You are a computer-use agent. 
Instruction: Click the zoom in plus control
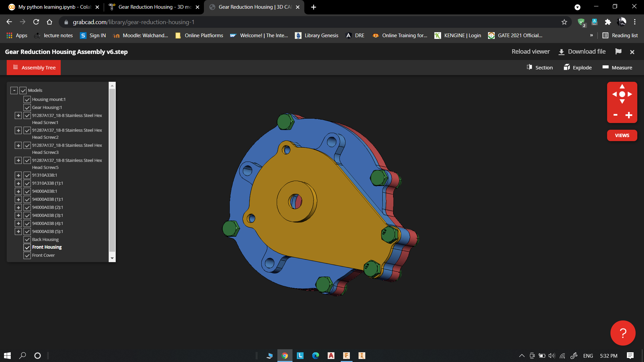[x=629, y=115]
